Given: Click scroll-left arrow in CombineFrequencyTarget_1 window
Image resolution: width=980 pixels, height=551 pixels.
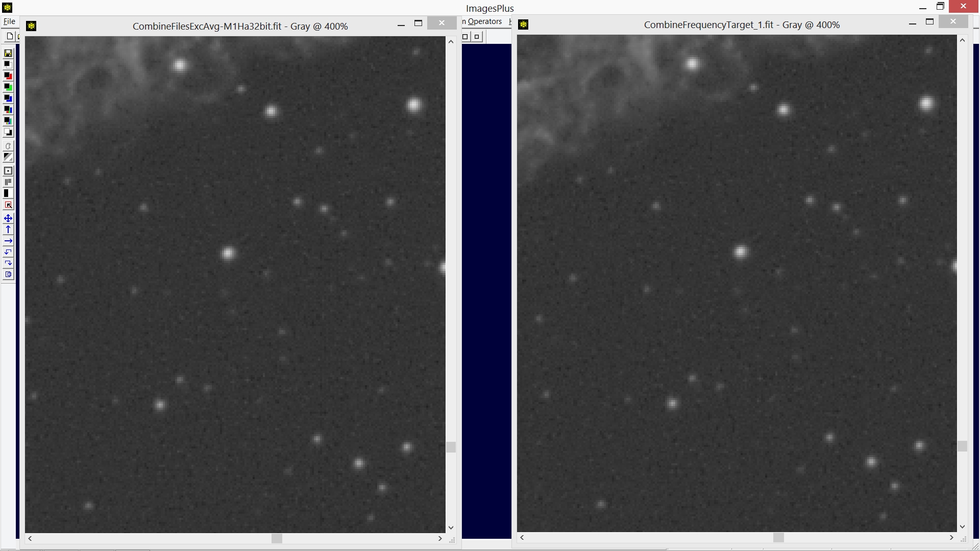Looking at the screenshot, I should coord(522,537).
